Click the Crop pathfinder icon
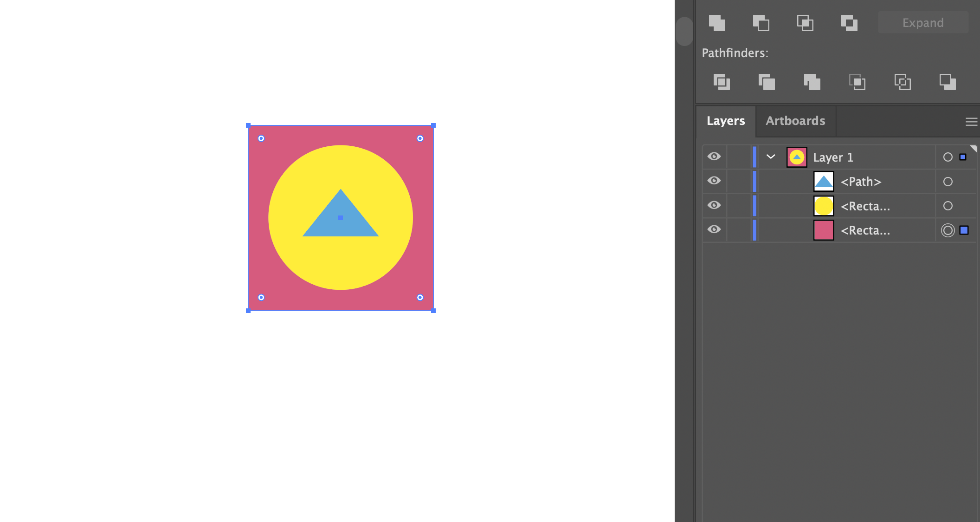980x522 pixels. (857, 82)
